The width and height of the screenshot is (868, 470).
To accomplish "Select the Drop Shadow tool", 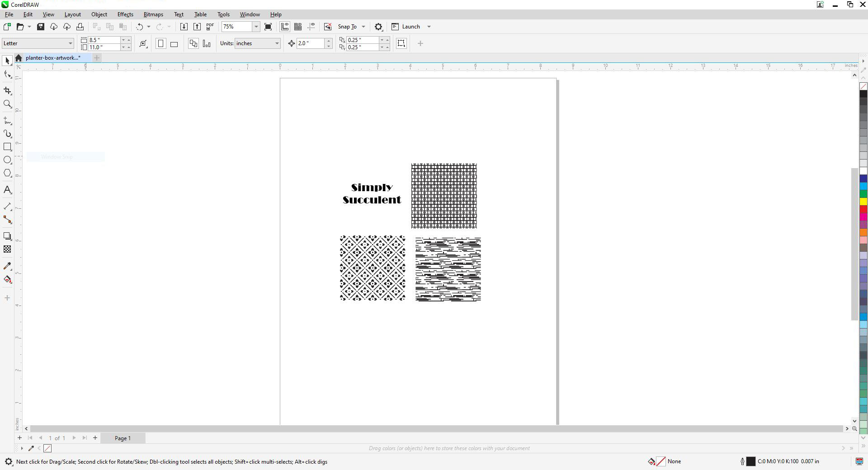I will [x=7, y=236].
